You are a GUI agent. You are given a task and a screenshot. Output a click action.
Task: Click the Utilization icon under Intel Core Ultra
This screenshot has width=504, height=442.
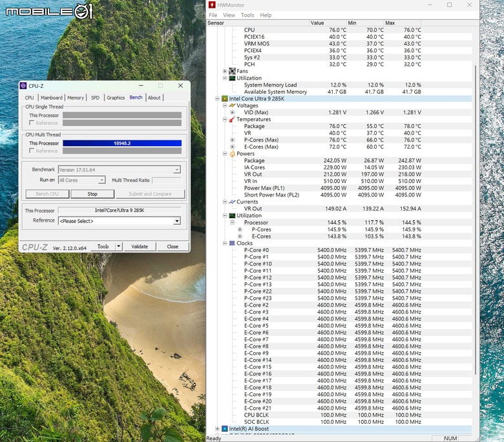(x=232, y=216)
